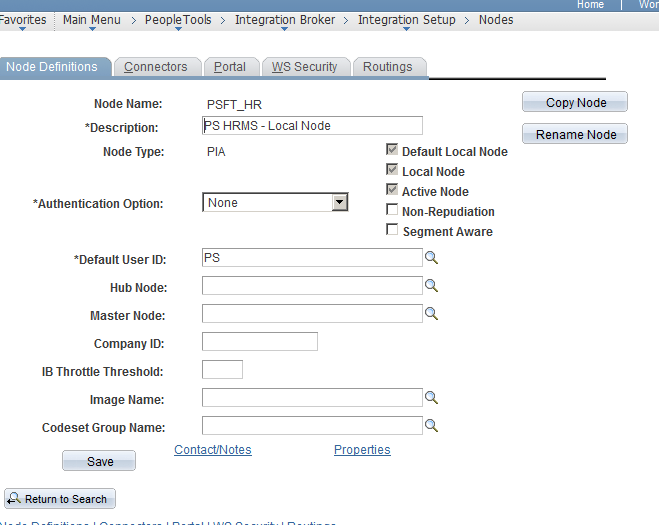Viewport: 659px width, 525px height.
Task: Switch to the Connectors tab
Action: point(156,67)
